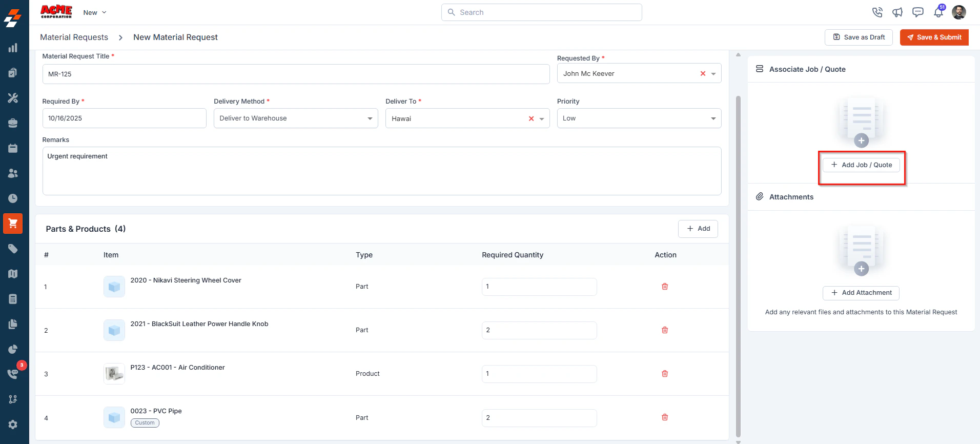Screen dimensions: 980x444
Task: Click Save & Submit button
Action: [x=934, y=37]
